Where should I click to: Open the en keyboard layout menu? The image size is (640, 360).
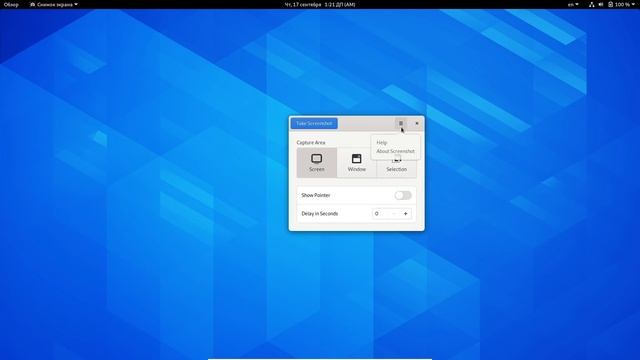point(573,4)
